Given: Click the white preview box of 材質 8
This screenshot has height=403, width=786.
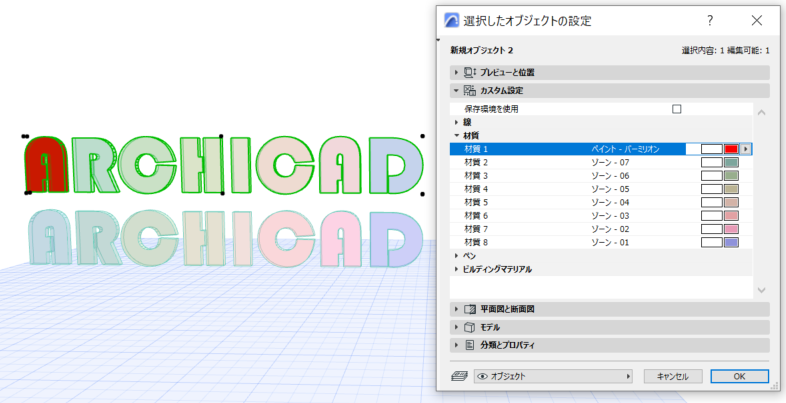Looking at the screenshot, I should coord(712,243).
